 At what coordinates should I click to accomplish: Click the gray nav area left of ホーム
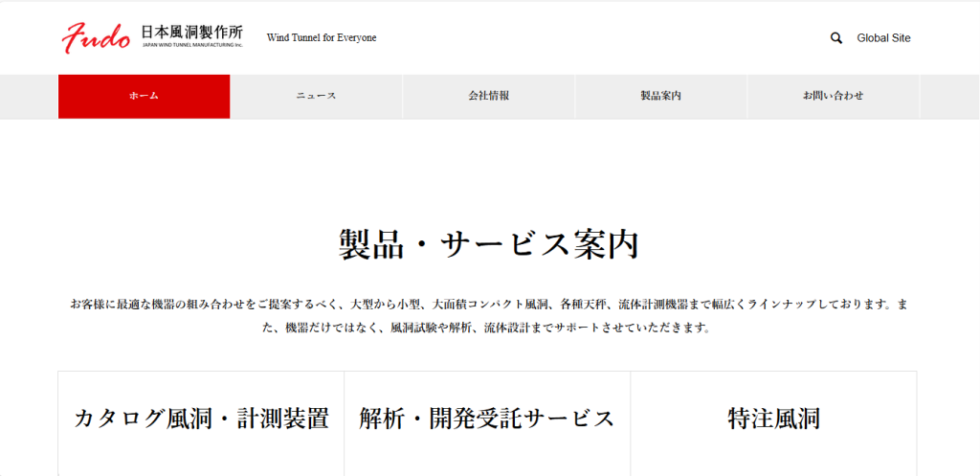pos(29,96)
